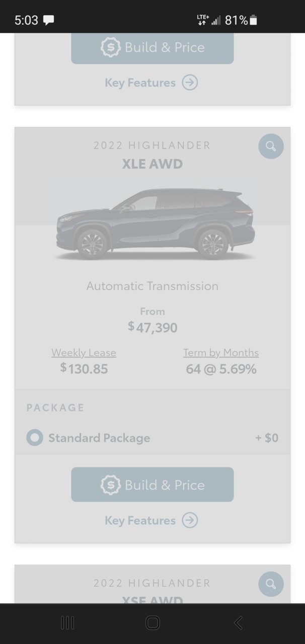Screen dimensions: 305x644
Task: Click arrow circle beside lower Key Features
Action: coord(190,520)
